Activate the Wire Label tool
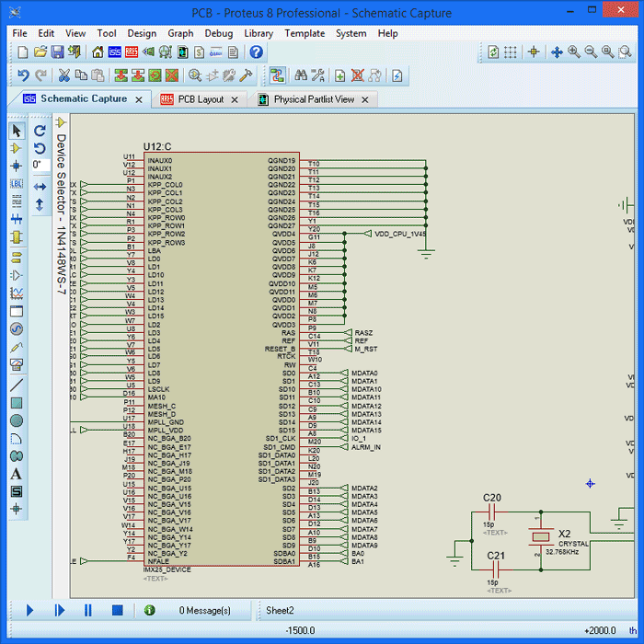644x644 pixels. 17,184
